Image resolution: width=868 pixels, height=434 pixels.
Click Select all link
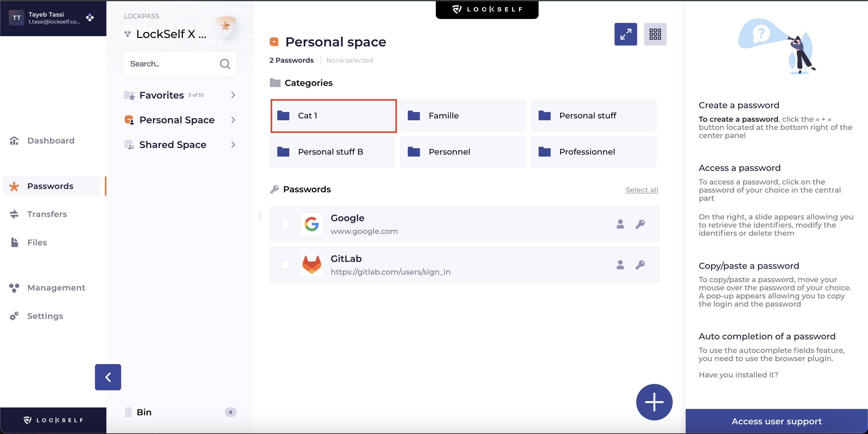(x=642, y=190)
